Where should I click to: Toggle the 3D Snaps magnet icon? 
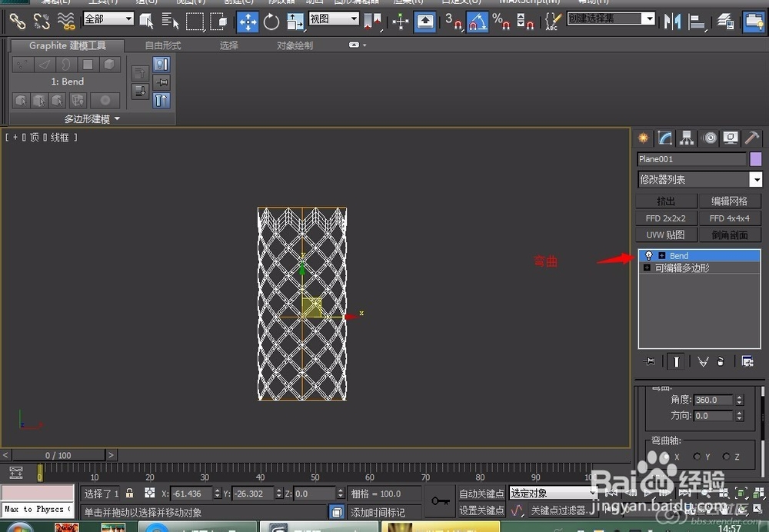(x=453, y=22)
